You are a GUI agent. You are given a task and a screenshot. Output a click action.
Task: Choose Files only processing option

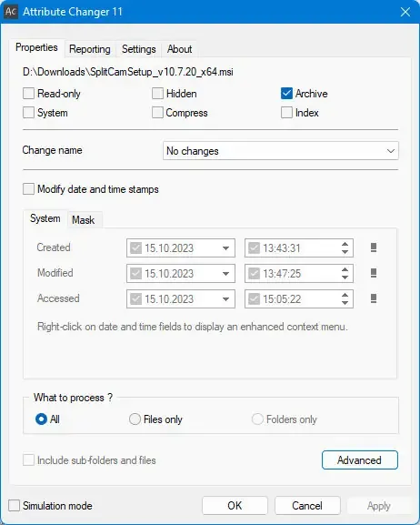[135, 419]
